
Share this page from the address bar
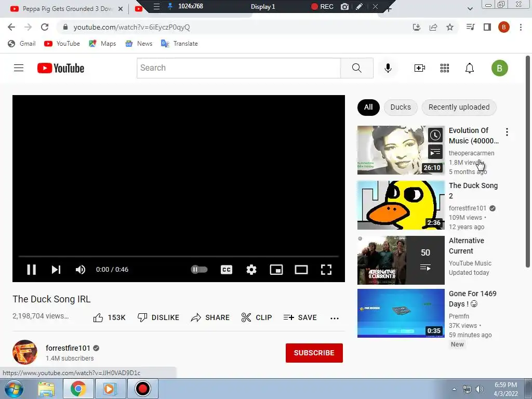(x=433, y=27)
